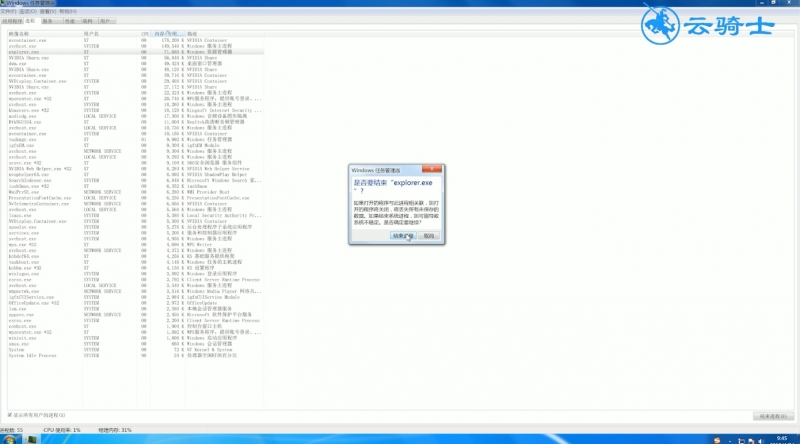Select the smss.exe process row

[x=135, y=344]
